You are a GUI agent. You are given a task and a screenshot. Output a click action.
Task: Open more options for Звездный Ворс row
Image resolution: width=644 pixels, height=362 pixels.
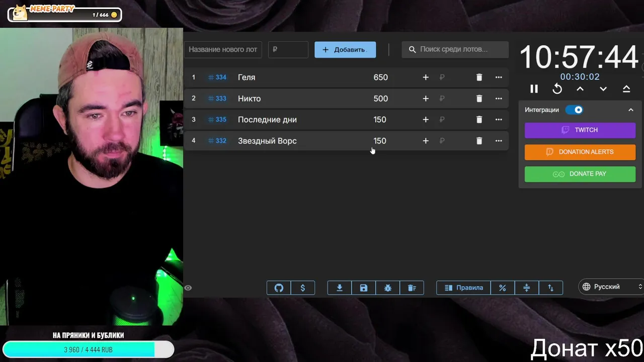[x=499, y=141]
